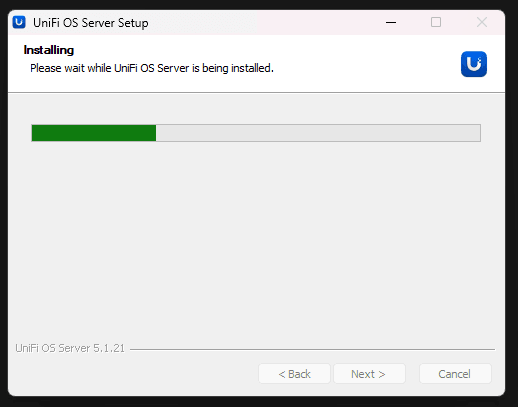Close the UniFi OS Server Setup window

click(482, 22)
